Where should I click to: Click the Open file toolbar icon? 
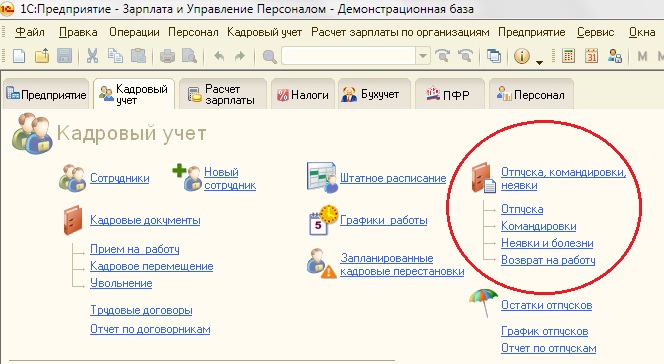coord(42,56)
